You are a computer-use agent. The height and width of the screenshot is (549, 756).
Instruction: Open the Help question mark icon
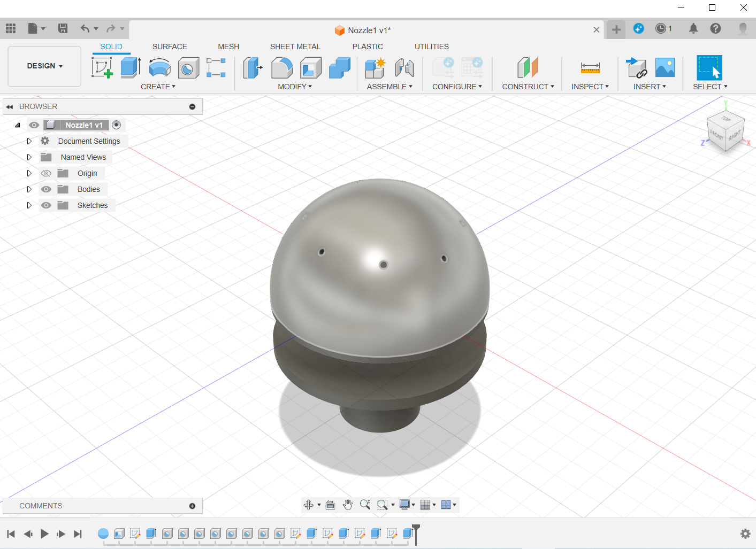coord(715,28)
